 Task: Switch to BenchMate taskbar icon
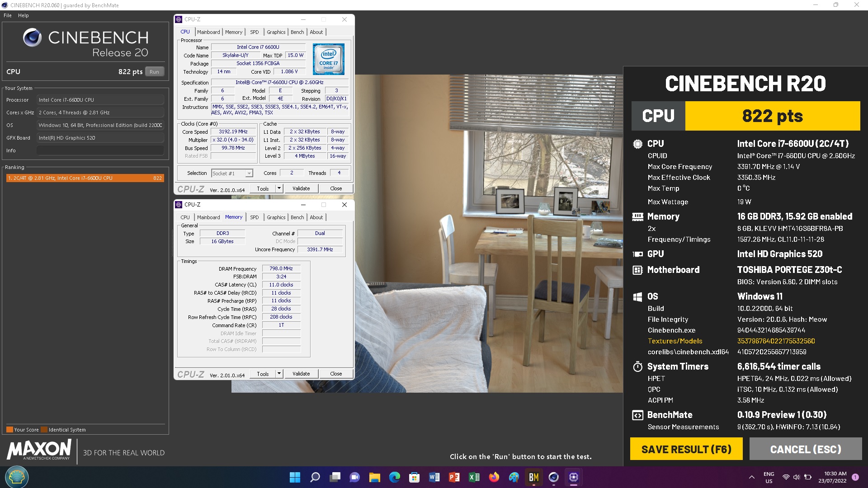pos(534,477)
